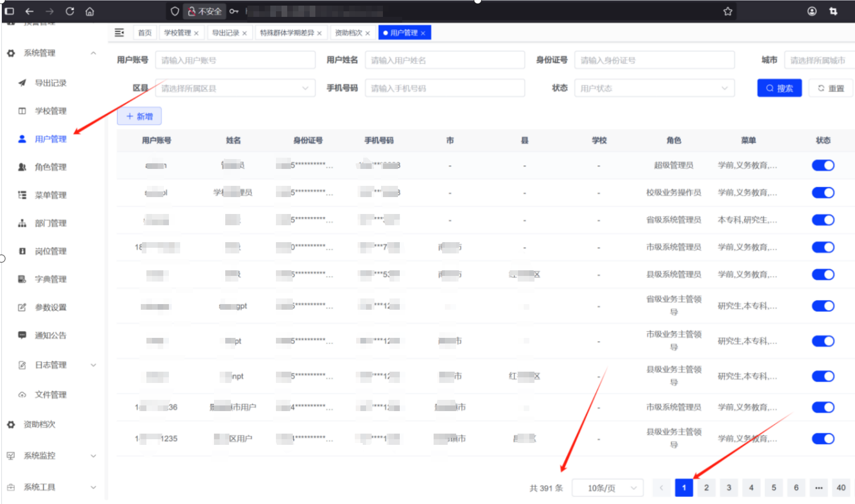Open the 城市 city dropdown
Screen dimensions: 855x504
coord(819,60)
